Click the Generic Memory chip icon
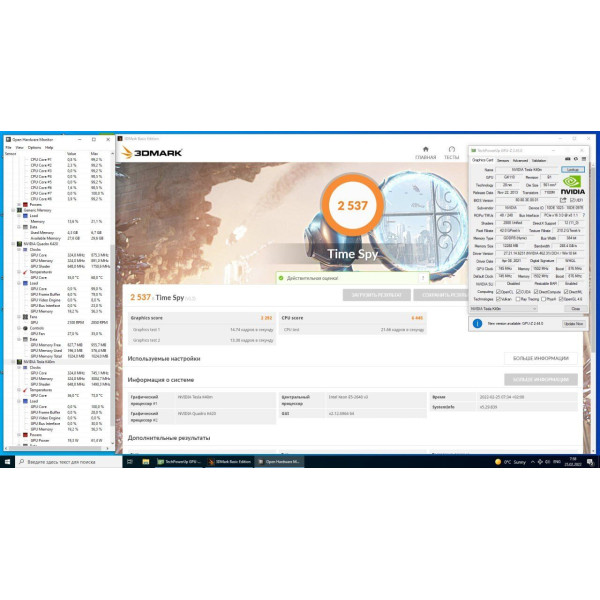 pos(20,210)
